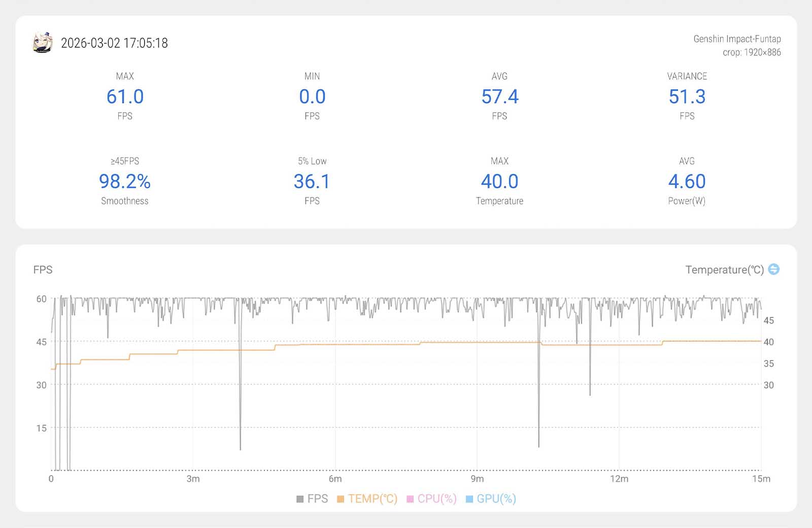Click the 6m mark on the time axis
The image size is (812, 528).
[x=335, y=479]
